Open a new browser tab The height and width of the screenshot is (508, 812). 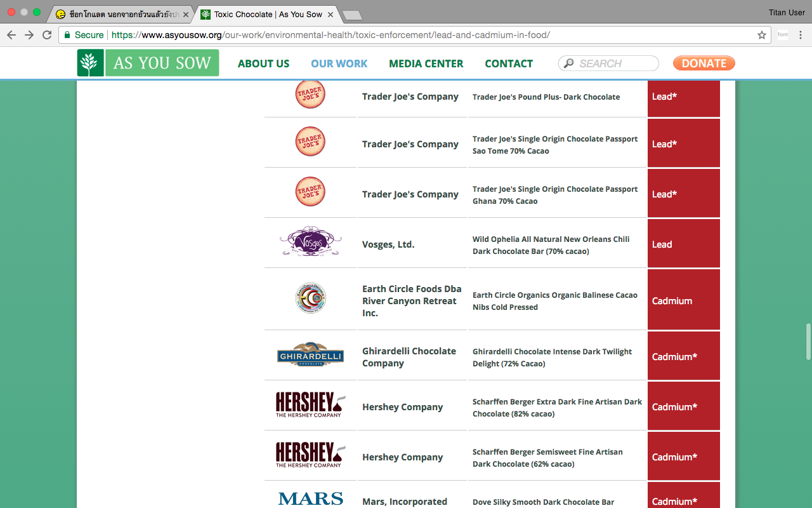tap(351, 15)
